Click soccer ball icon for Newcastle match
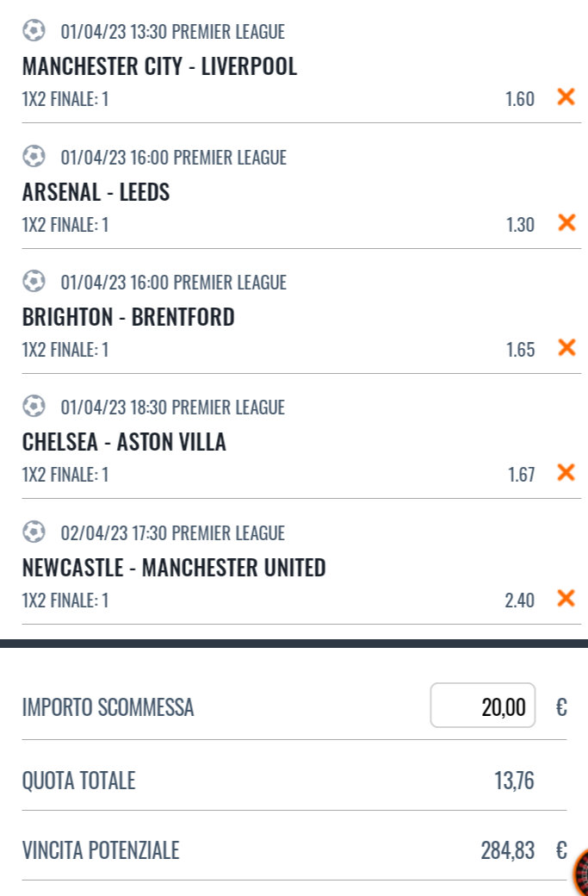The height and width of the screenshot is (896, 588). pyautogui.click(x=34, y=532)
